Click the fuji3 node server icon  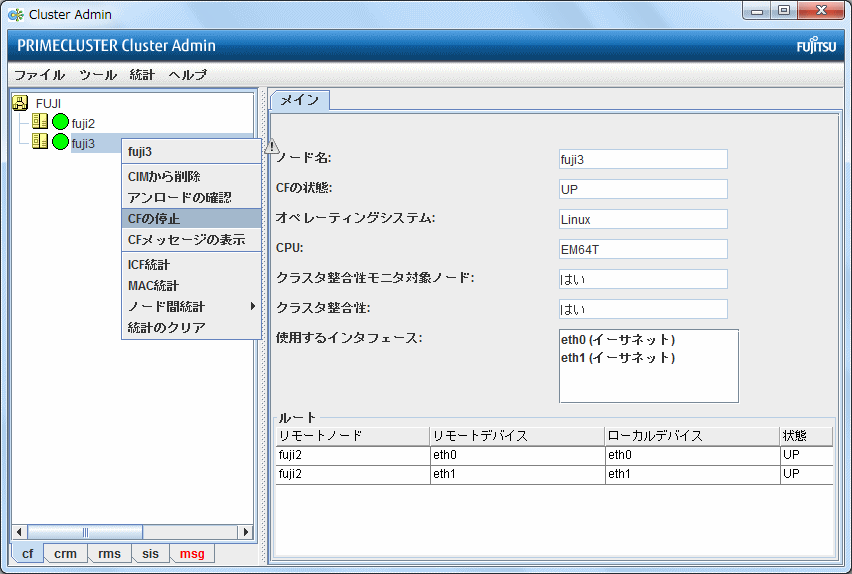(x=40, y=141)
